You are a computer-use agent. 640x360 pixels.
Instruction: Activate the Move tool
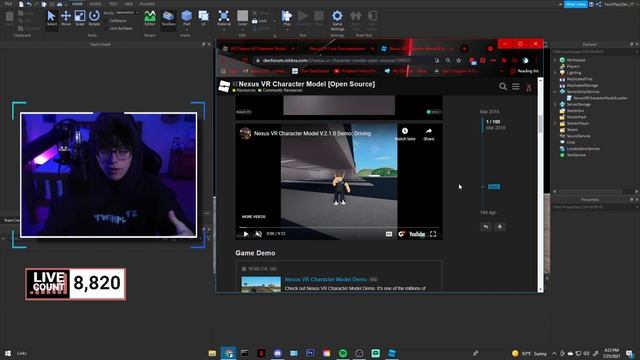click(66, 18)
